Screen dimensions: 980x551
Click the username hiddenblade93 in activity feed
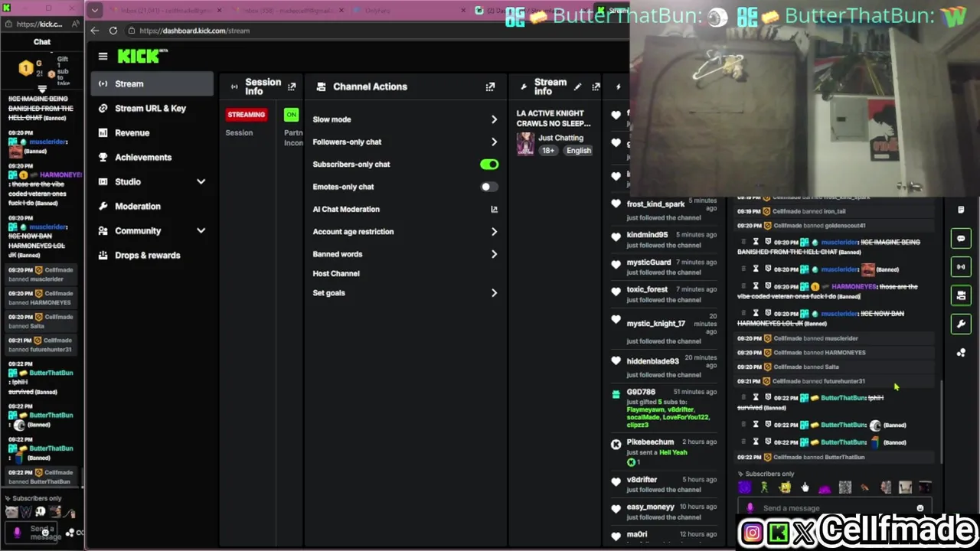[653, 361]
